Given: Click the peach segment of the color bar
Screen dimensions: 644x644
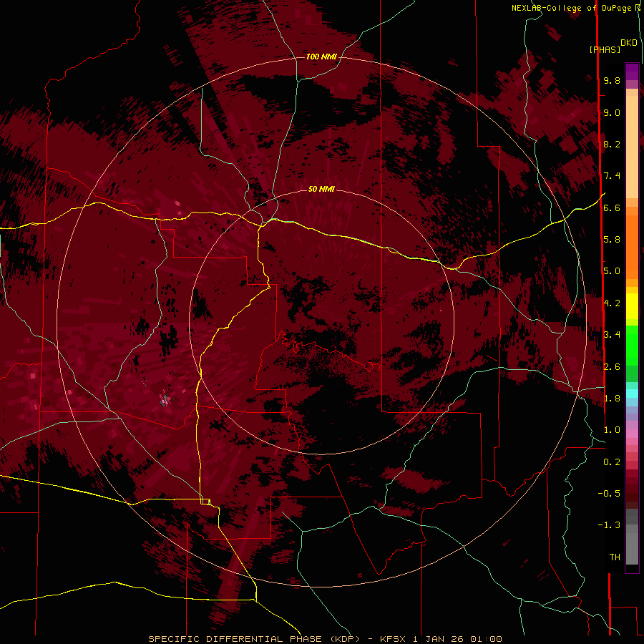Looking at the screenshot, I should [632, 147].
